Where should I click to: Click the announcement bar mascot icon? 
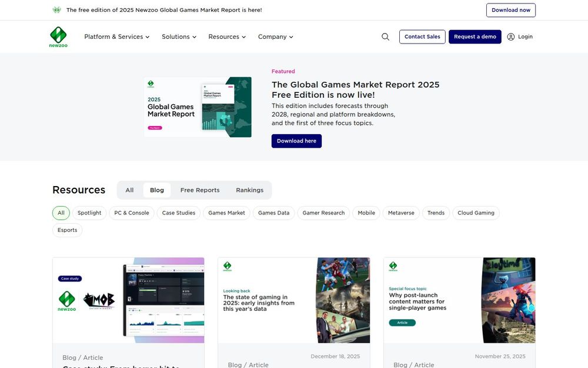pos(56,10)
